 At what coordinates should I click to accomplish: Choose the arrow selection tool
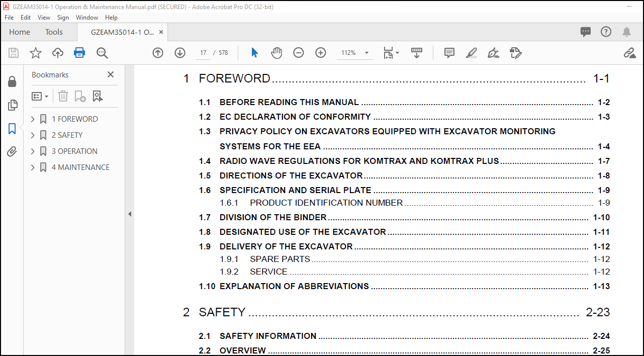click(x=254, y=53)
